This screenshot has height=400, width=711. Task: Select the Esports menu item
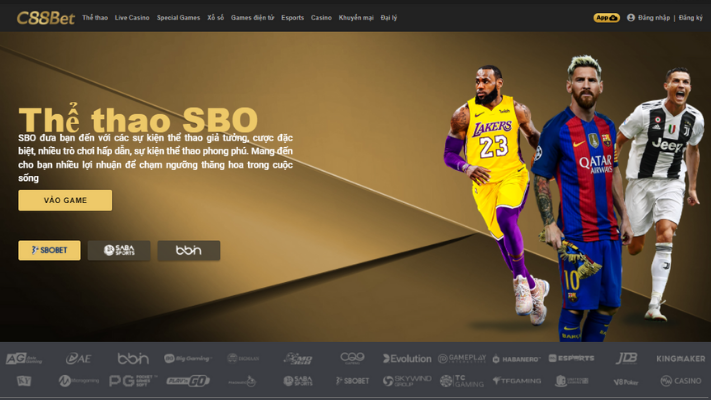[292, 18]
